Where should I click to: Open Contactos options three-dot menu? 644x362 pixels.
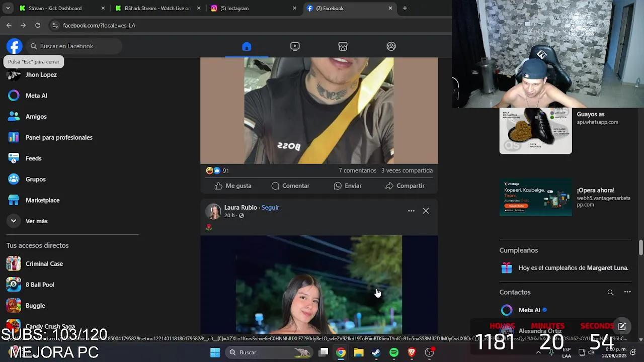pyautogui.click(x=627, y=292)
